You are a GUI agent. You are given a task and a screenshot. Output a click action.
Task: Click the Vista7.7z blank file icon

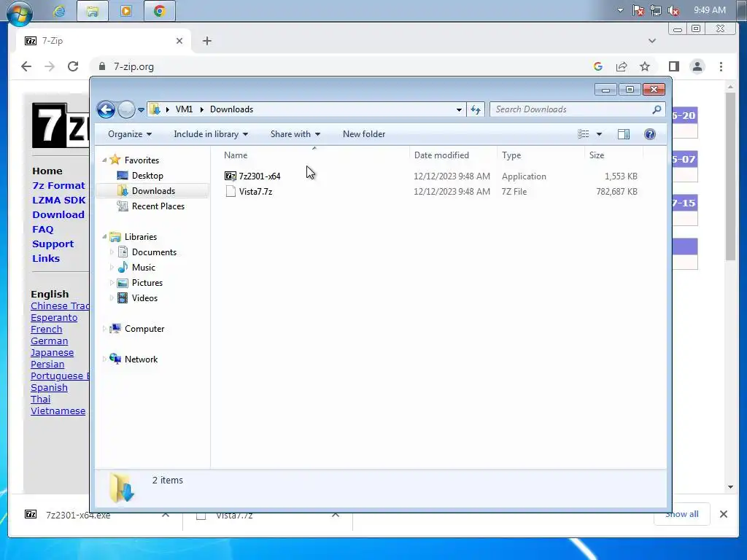pyautogui.click(x=231, y=192)
